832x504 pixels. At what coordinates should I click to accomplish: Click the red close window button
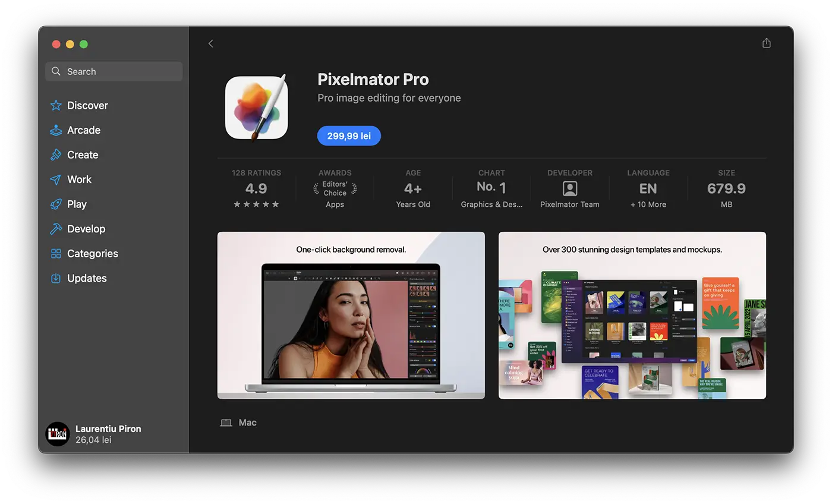coord(56,44)
